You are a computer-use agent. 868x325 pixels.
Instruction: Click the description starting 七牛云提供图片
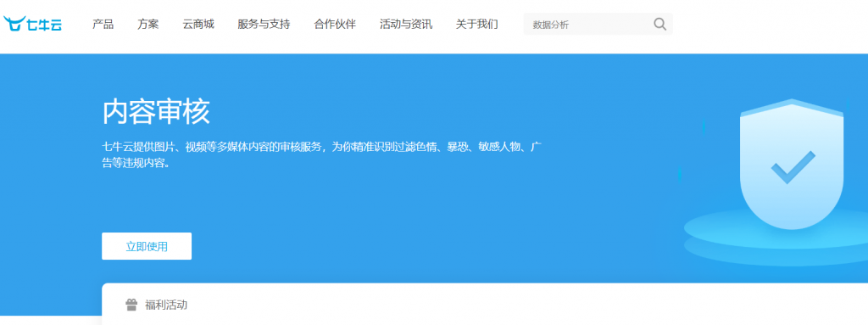pos(321,155)
